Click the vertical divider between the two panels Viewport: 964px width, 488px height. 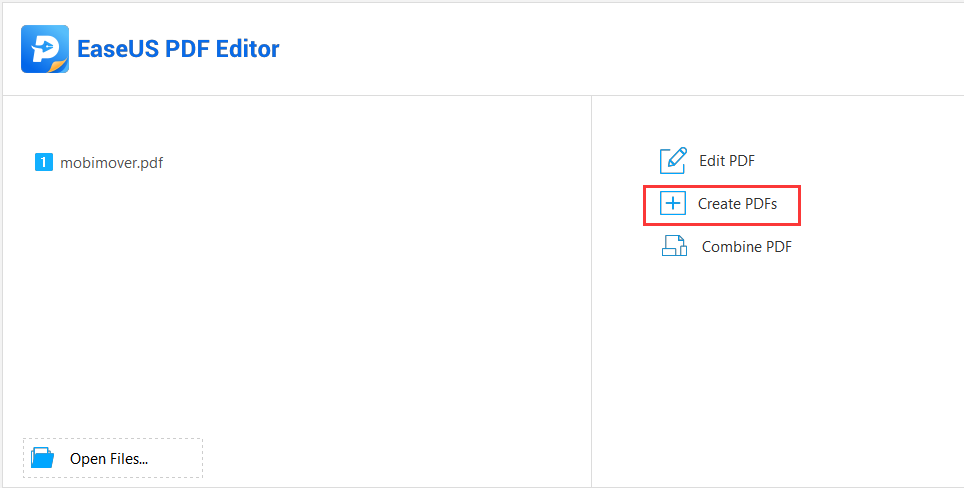tap(591, 291)
